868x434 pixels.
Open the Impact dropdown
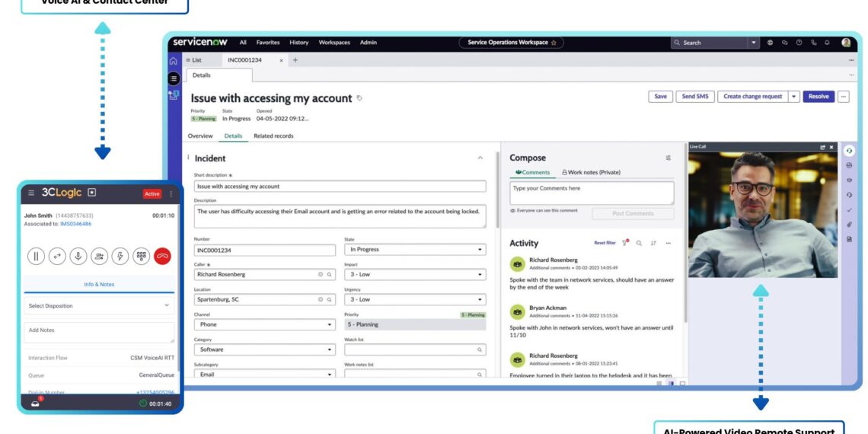pyautogui.click(x=415, y=275)
